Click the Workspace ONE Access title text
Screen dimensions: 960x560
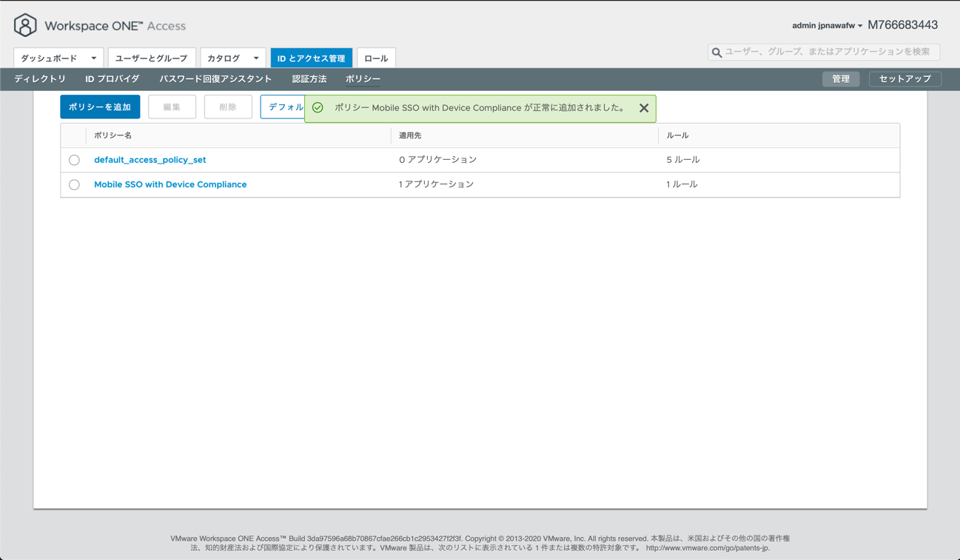115,26
